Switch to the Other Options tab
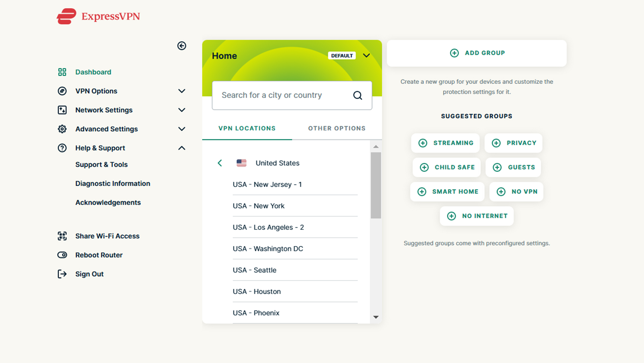The width and height of the screenshot is (644, 363). tap(337, 128)
